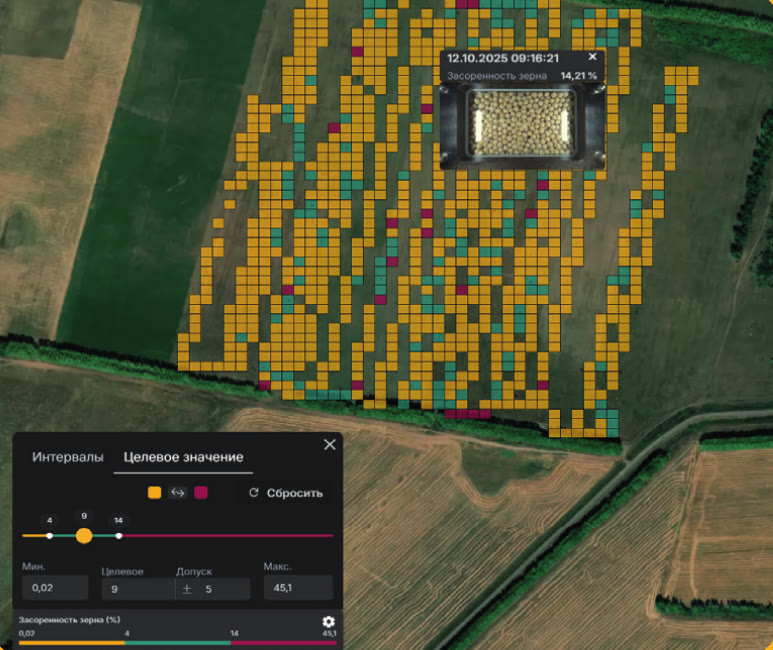The width and height of the screenshot is (773, 650).
Task: Click the Засоренность зерна (%) legend title
Action: [x=70, y=619]
